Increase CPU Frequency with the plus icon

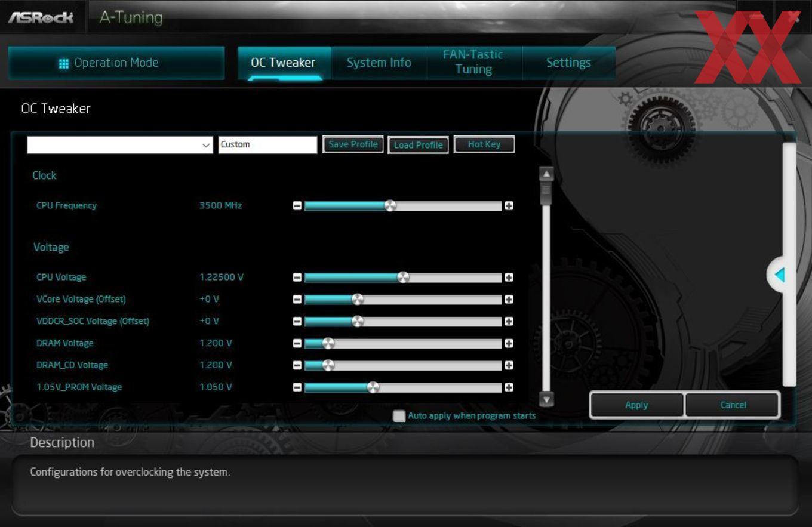tap(509, 206)
